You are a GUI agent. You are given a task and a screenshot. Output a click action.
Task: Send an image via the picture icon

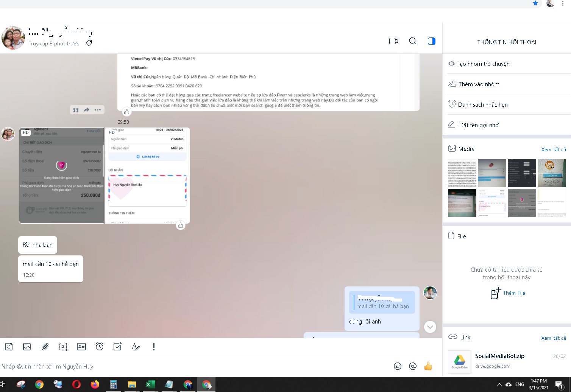(27, 347)
